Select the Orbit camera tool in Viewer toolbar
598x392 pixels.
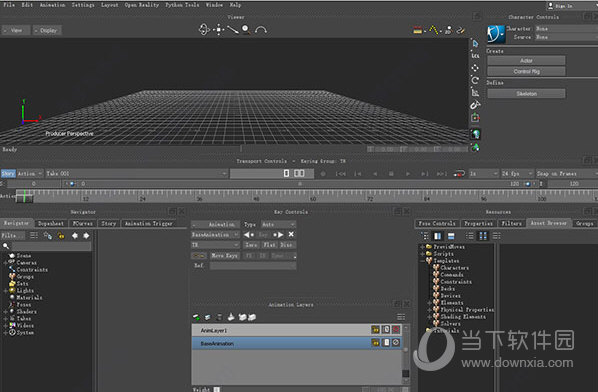(x=204, y=29)
